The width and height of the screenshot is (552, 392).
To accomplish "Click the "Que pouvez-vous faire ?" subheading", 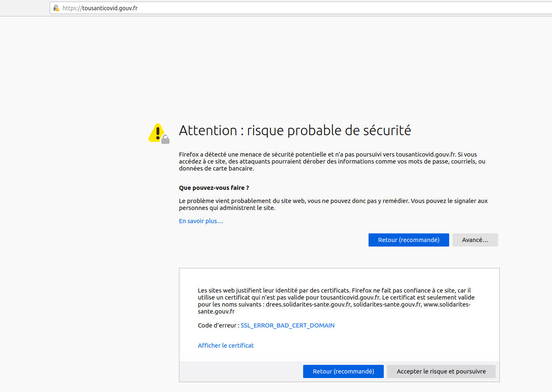I will [214, 188].
